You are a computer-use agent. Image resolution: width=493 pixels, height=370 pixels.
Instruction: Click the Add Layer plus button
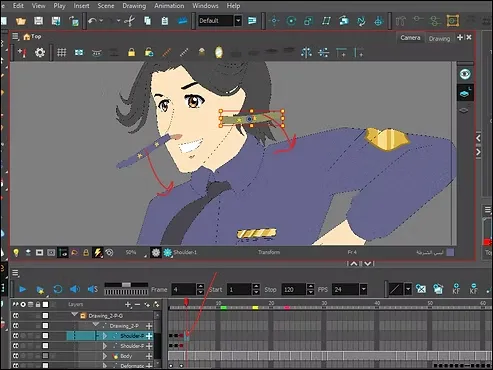click(x=128, y=304)
